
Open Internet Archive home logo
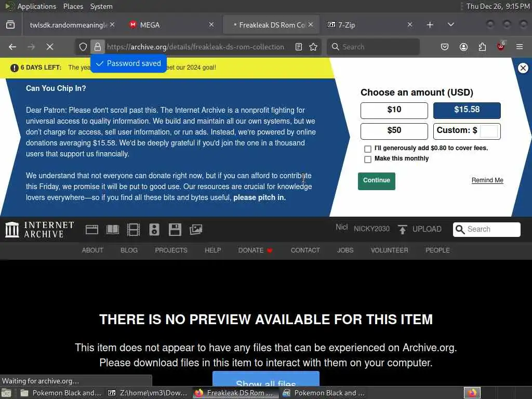(x=39, y=230)
